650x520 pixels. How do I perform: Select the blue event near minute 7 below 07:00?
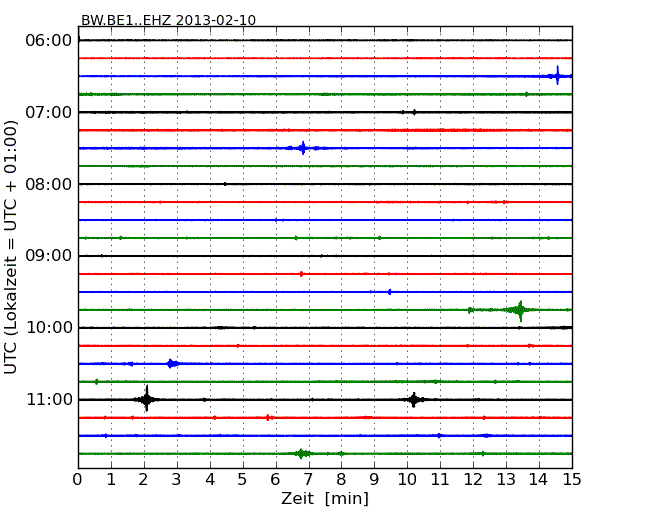[x=303, y=148]
